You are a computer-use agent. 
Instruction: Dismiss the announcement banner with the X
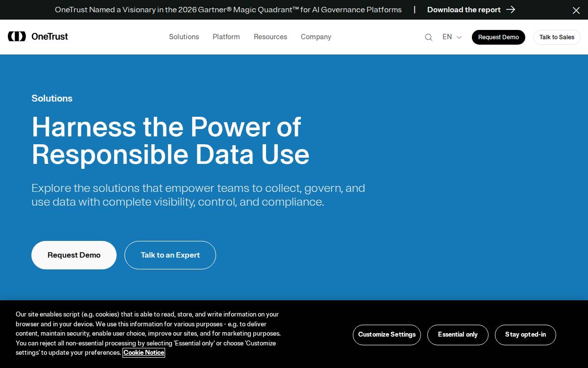point(576,10)
